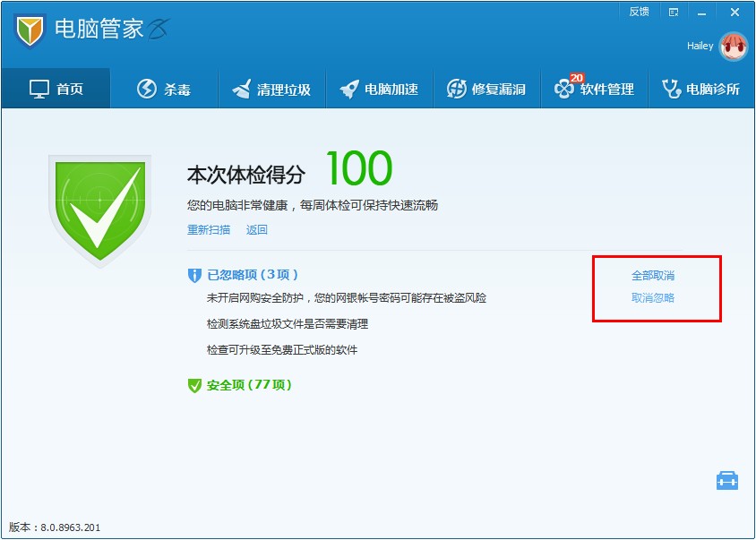The height and width of the screenshot is (540, 756).
Task: Click the broom icon for 清理垃圾
Action: coord(242,89)
